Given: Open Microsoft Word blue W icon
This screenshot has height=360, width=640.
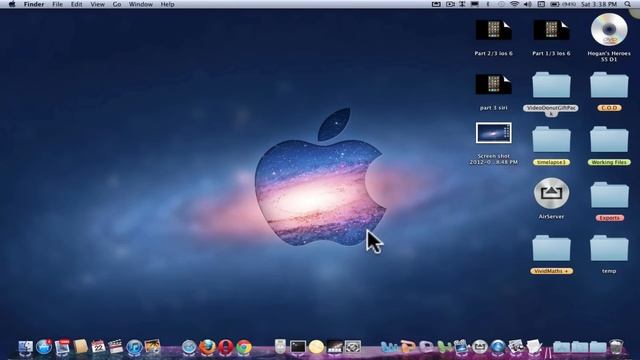Looking at the screenshot, I should [x=389, y=347].
